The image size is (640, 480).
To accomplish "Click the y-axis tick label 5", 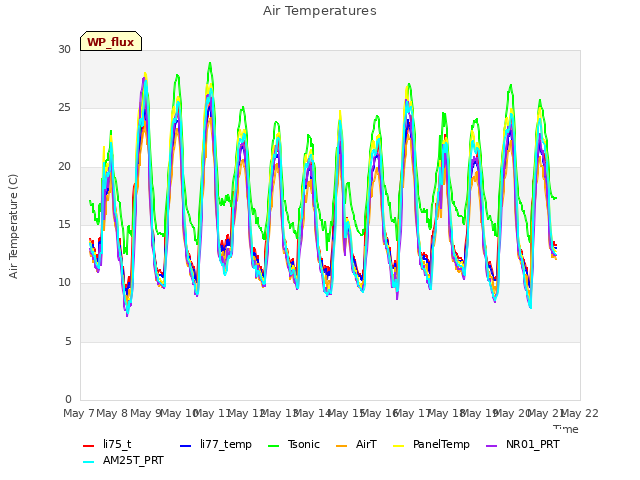I will pyautogui.click(x=68, y=341).
